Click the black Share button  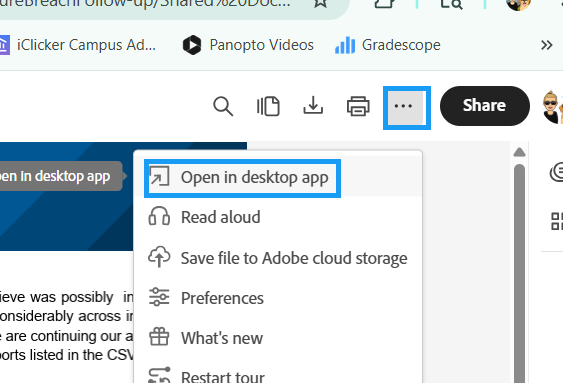(485, 106)
